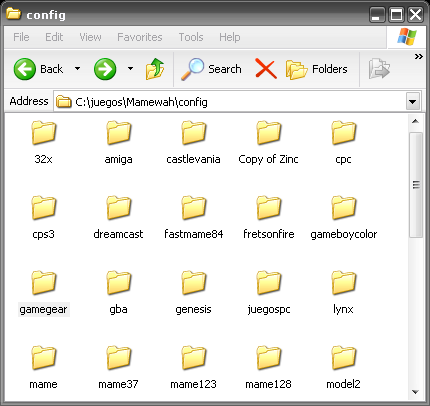Select the cps3 folder icon

[x=44, y=208]
